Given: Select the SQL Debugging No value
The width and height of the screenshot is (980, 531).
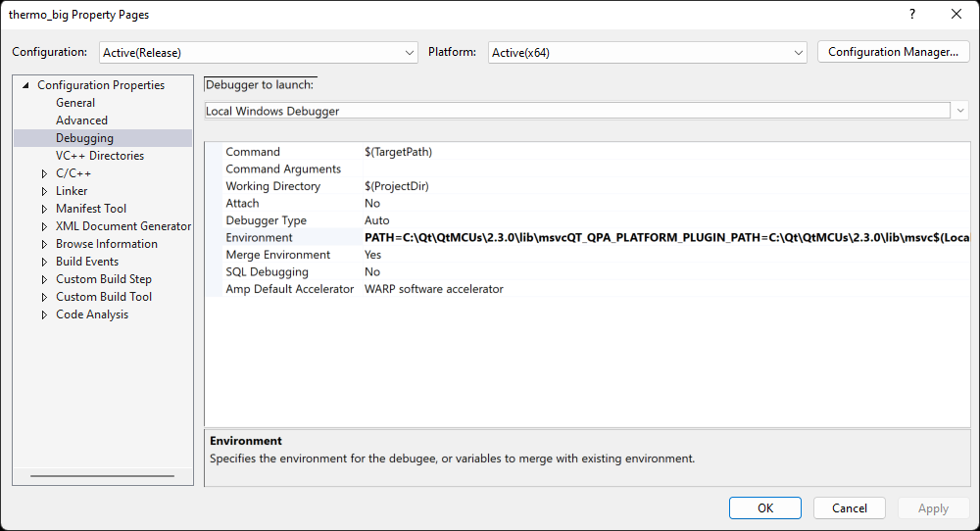Looking at the screenshot, I should (x=372, y=272).
